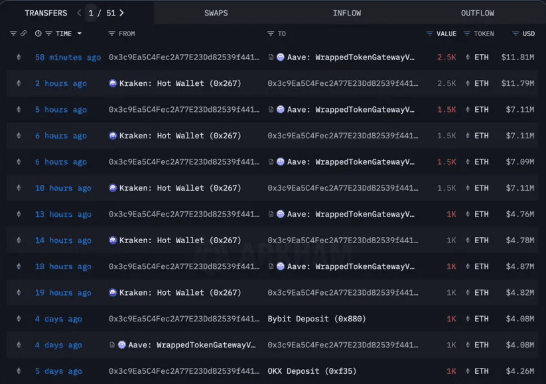This screenshot has height=384, width=546.
Task: Click the clock icon beside TIME column
Action: click(38, 33)
